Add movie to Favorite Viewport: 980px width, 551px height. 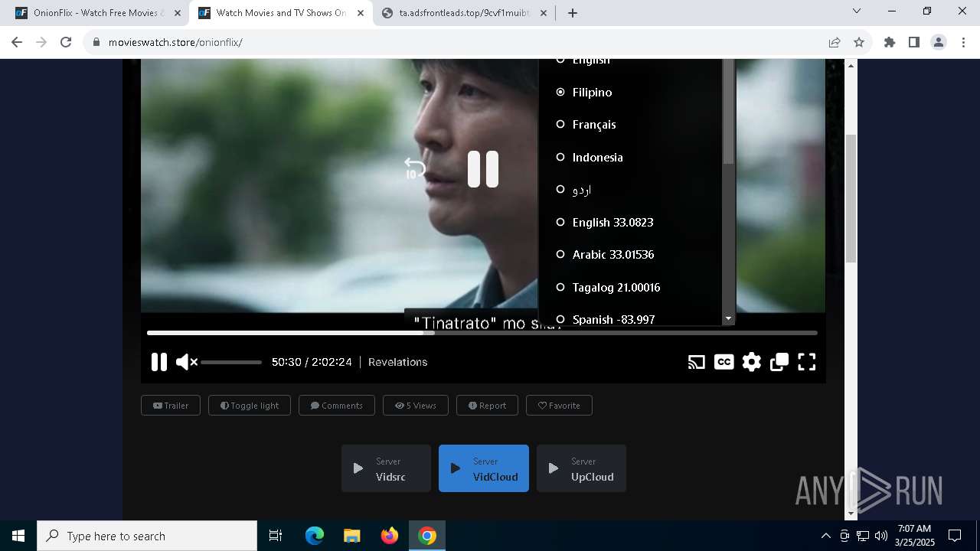pos(559,406)
